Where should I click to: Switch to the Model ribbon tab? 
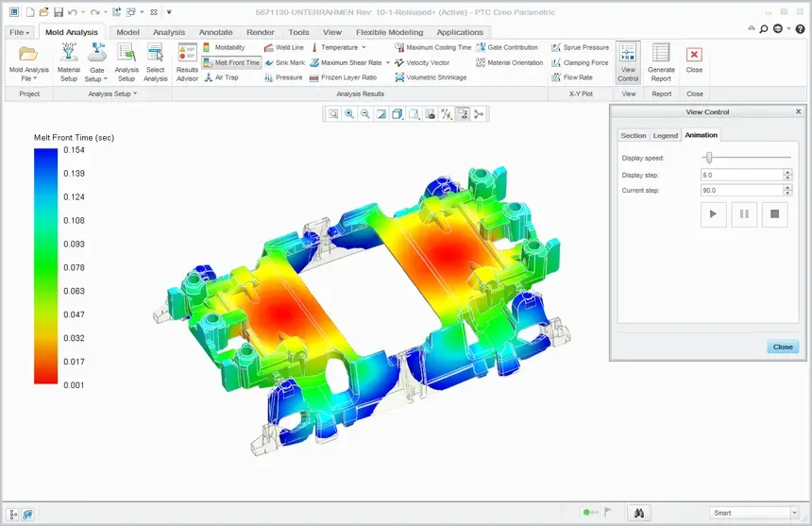click(127, 32)
